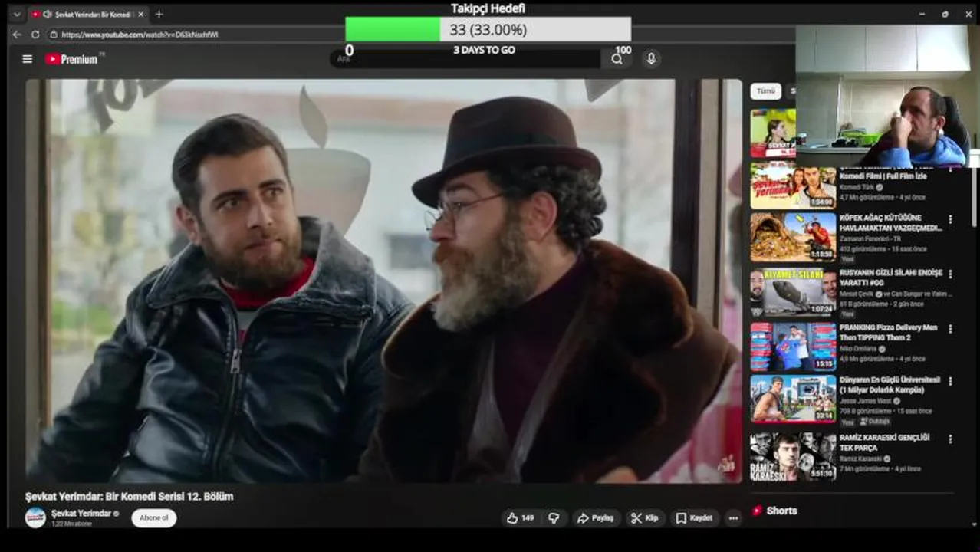Click the Takipçi Hedefi progress bar
The width and height of the screenshot is (980, 552).
488,29
